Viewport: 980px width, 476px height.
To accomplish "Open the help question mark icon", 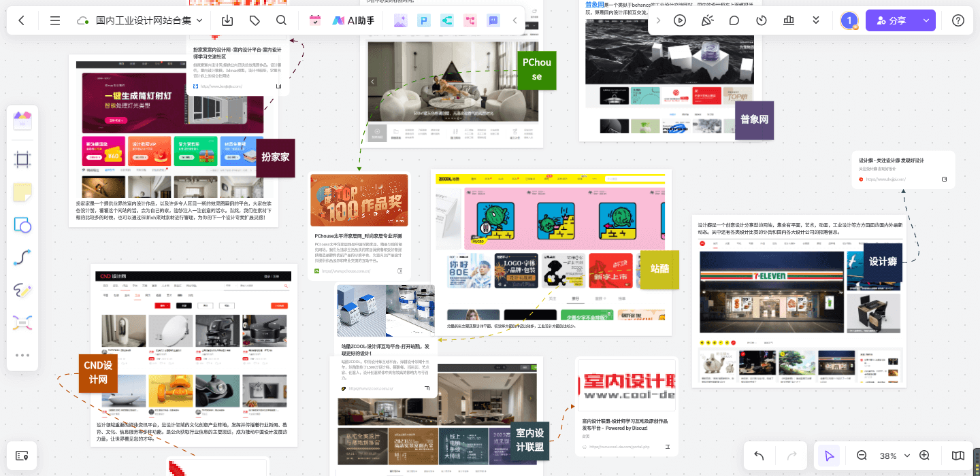I will [958, 20].
